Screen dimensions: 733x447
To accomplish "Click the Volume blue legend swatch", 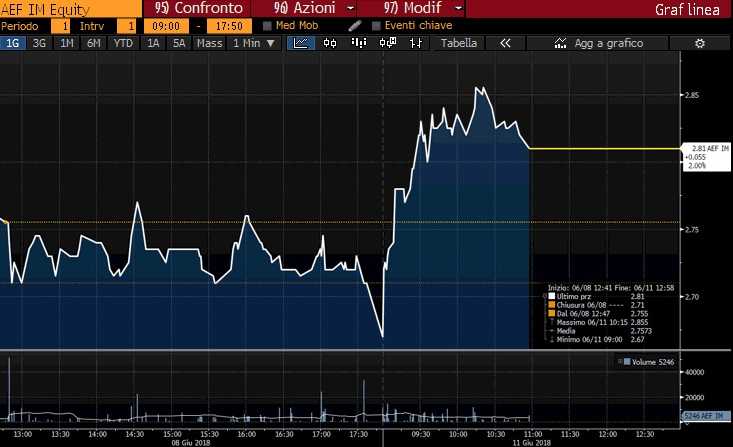I will click(627, 361).
